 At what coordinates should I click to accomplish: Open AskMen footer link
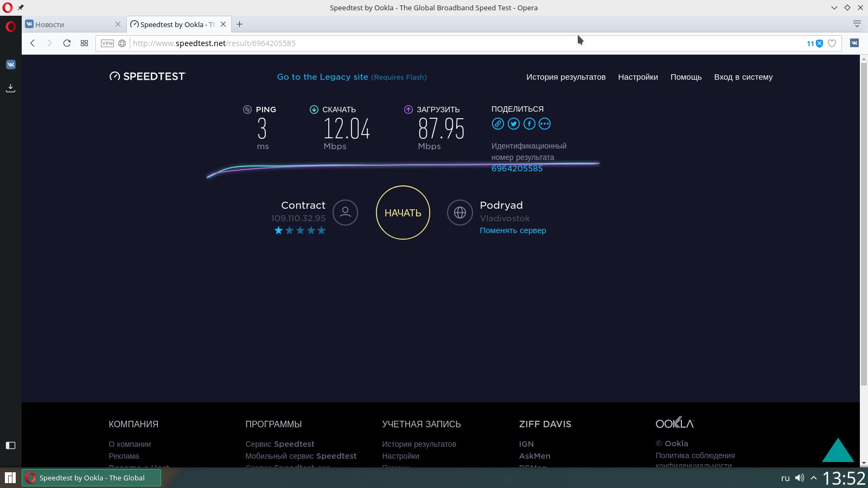pyautogui.click(x=534, y=456)
